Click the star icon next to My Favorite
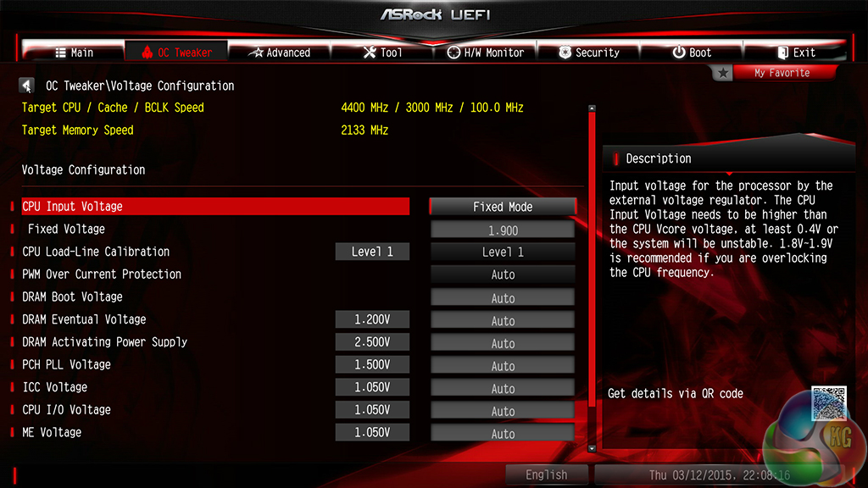868x488 pixels. pos(722,73)
